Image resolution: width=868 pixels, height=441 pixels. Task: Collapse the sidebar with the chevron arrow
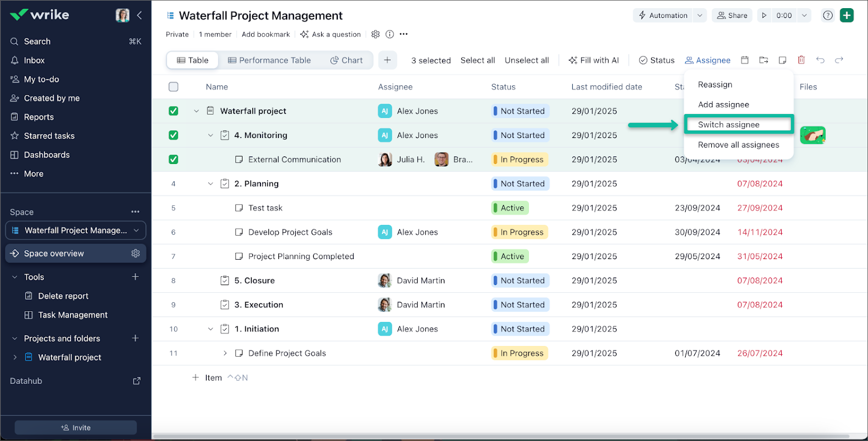tap(139, 15)
